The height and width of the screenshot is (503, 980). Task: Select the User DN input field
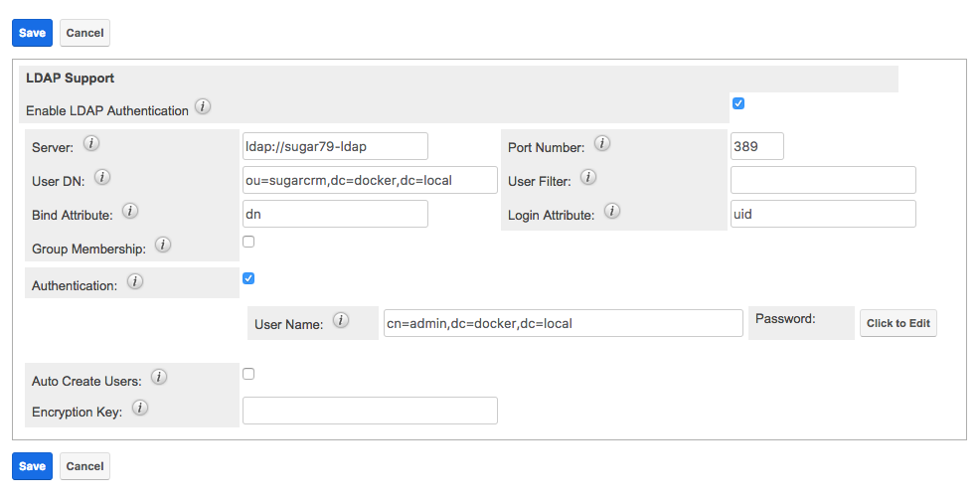[x=370, y=180]
